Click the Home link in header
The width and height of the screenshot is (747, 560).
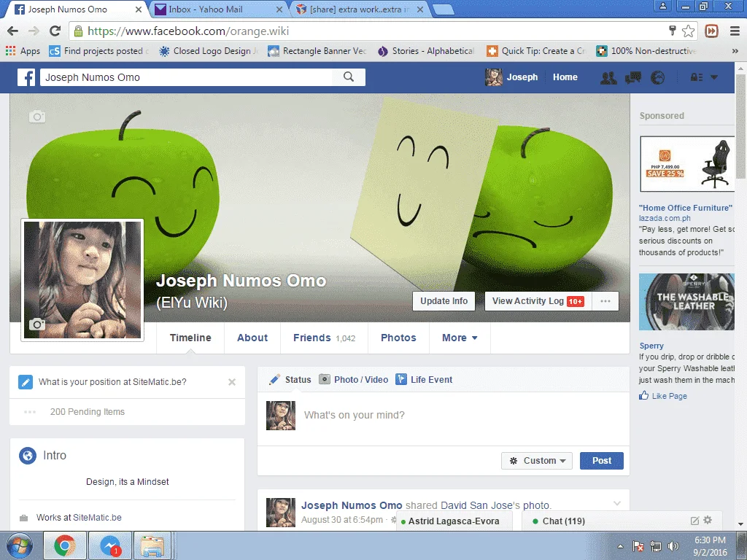tap(565, 77)
